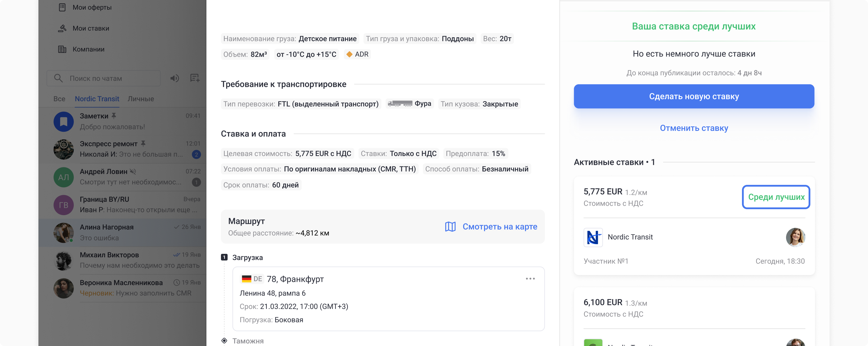This screenshot has height=346, width=868.
Task: Open the Михаил Викторов chat
Action: click(x=123, y=260)
